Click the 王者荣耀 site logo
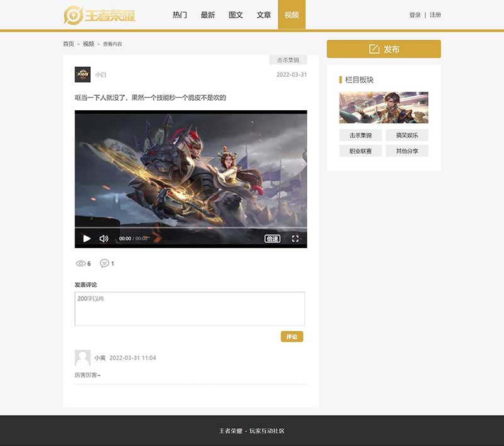This screenshot has width=504, height=446. tap(100, 14)
